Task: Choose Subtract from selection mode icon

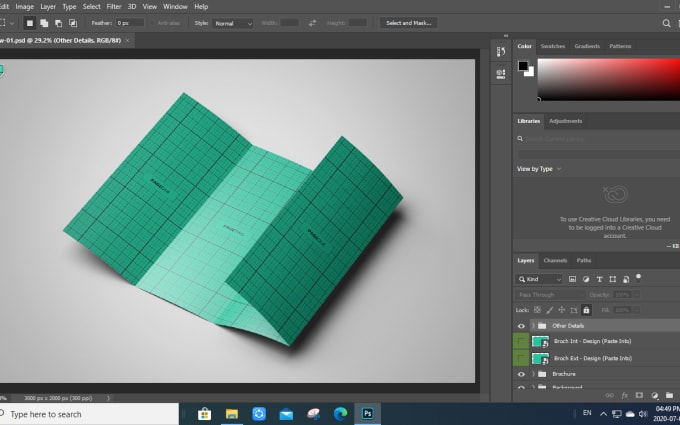Action: (58, 23)
